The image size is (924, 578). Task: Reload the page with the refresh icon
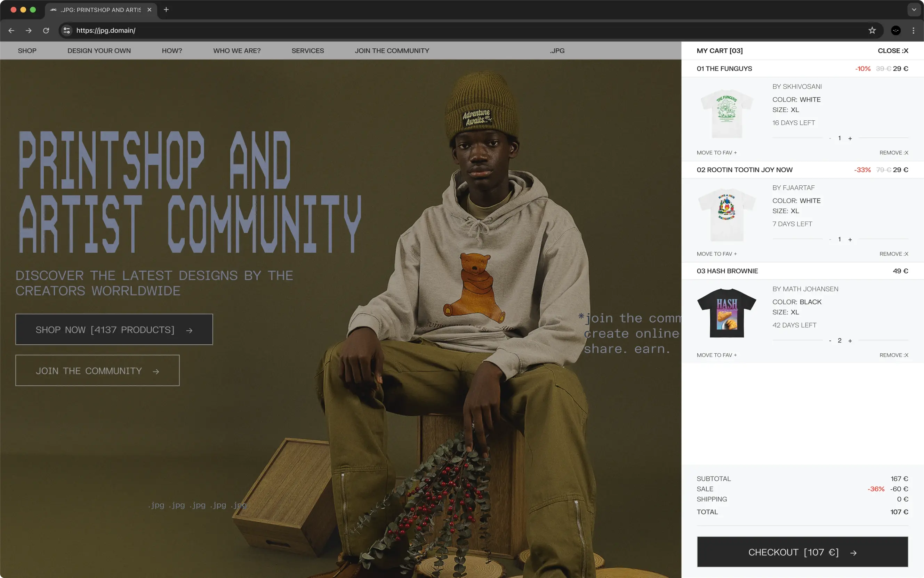(x=46, y=31)
